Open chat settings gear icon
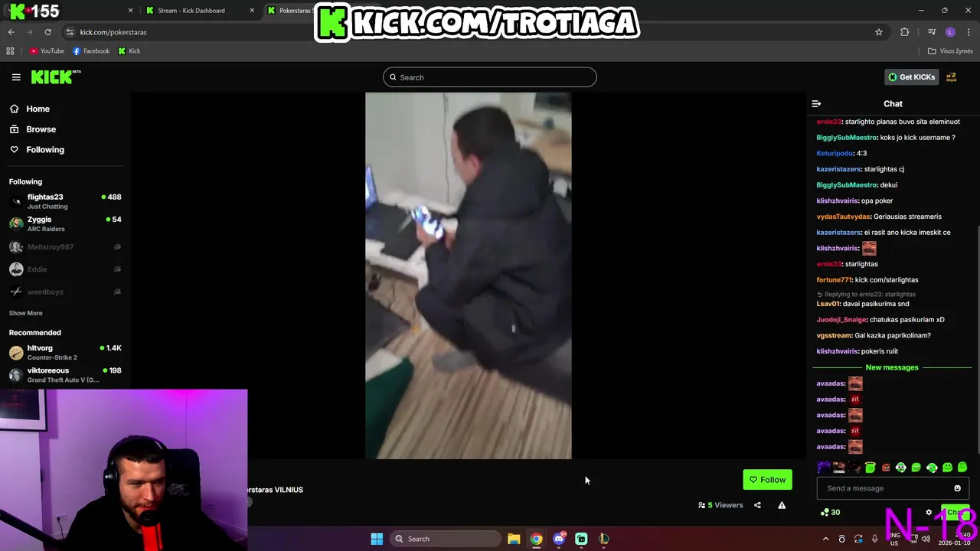The width and height of the screenshot is (980, 551). (x=929, y=513)
